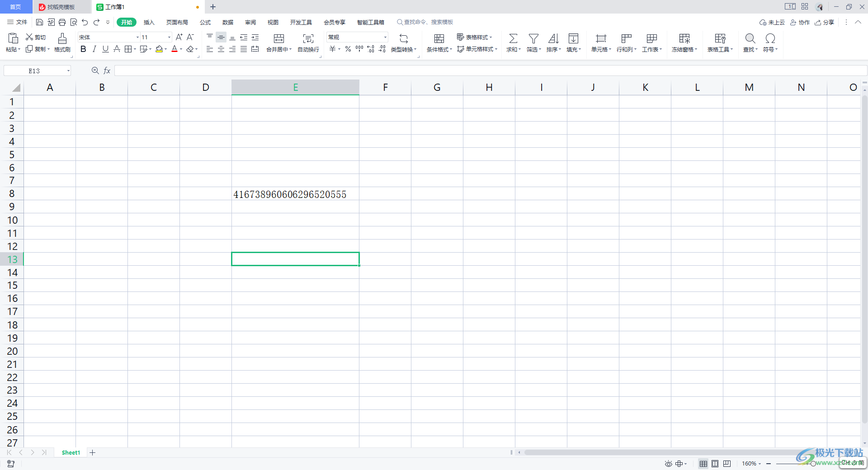Screen dimensions: 868x470
Task: Apply strikethrough text icon
Action: (117, 49)
